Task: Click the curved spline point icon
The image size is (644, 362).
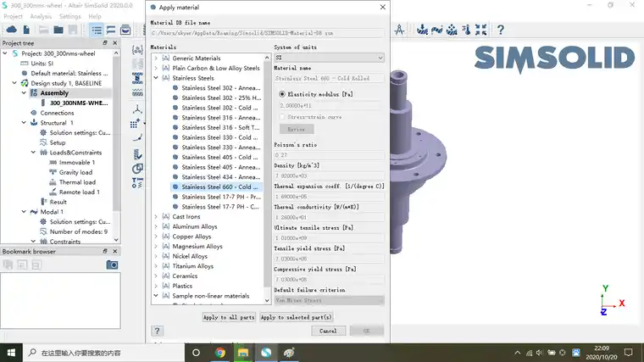Action: click(x=137, y=138)
